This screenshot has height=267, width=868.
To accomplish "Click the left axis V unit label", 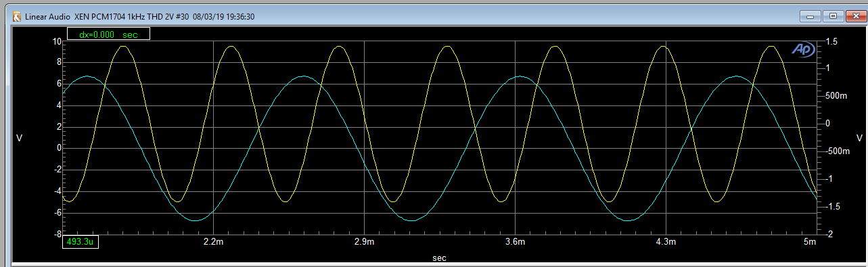I will point(19,138).
